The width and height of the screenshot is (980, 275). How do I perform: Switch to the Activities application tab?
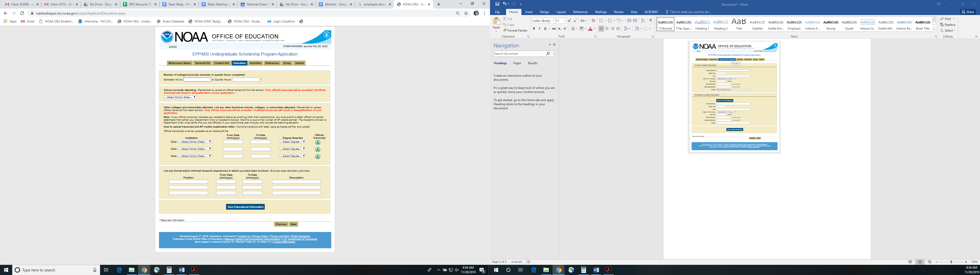pyautogui.click(x=255, y=63)
